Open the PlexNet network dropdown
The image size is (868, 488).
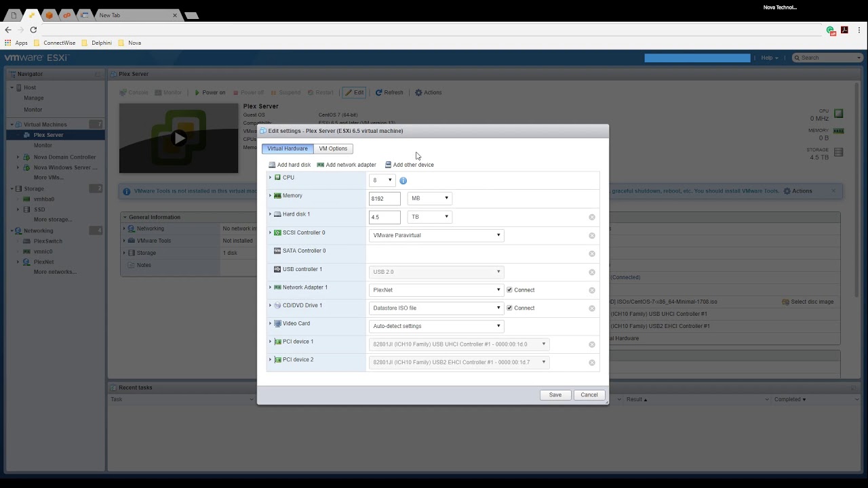436,290
